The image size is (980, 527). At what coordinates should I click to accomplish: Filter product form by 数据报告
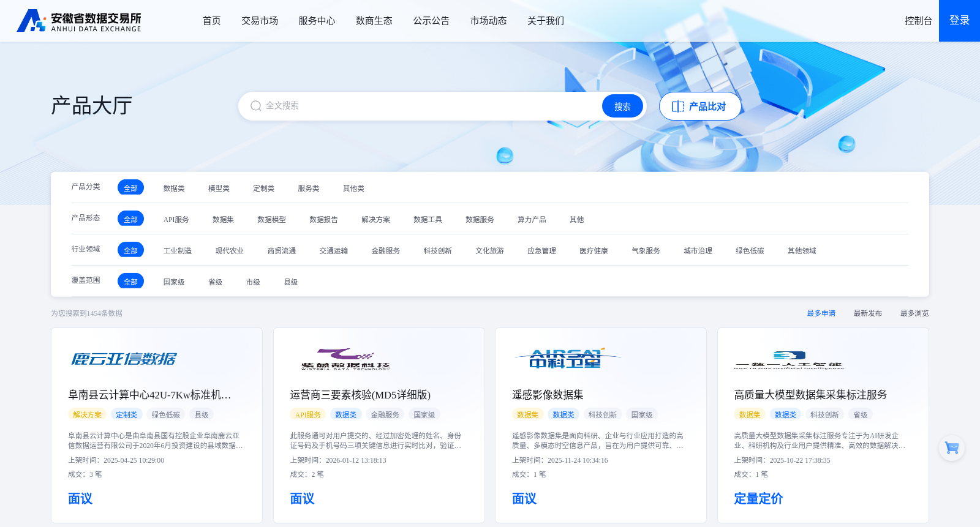[x=323, y=220]
